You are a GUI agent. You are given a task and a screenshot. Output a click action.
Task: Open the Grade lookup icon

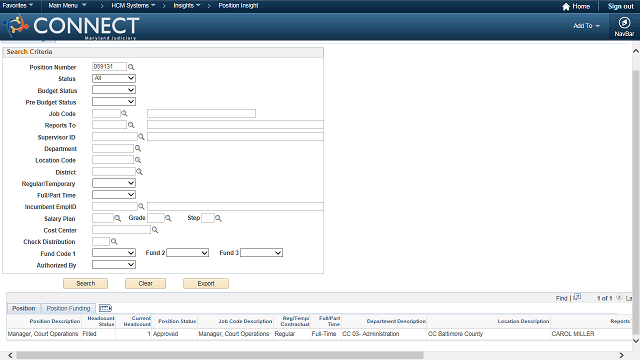pos(168,218)
